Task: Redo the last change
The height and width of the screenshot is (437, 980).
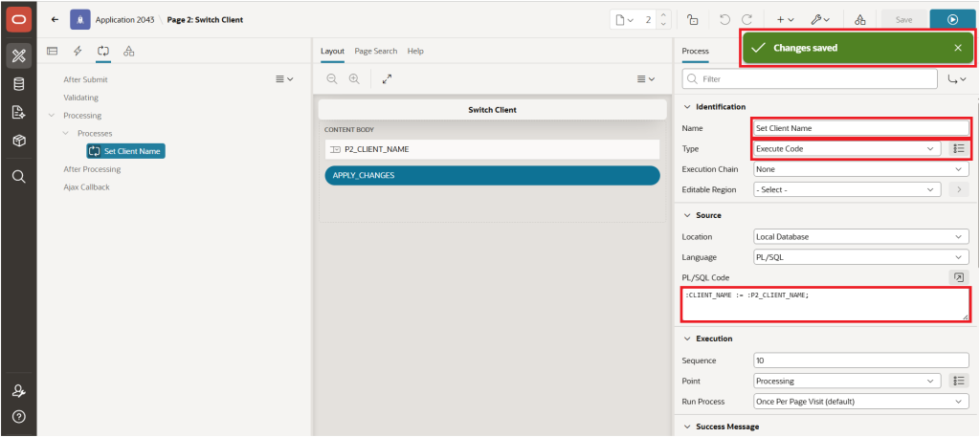Action: 746,20
